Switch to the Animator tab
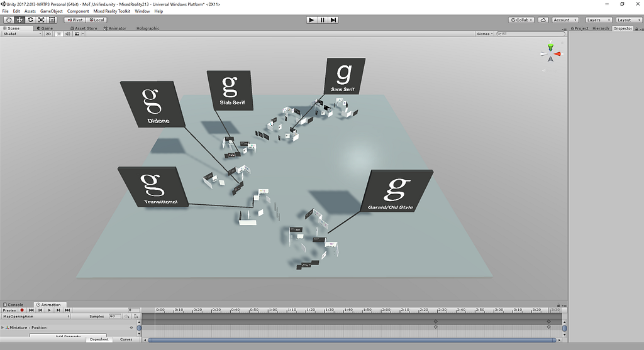 tap(115, 28)
